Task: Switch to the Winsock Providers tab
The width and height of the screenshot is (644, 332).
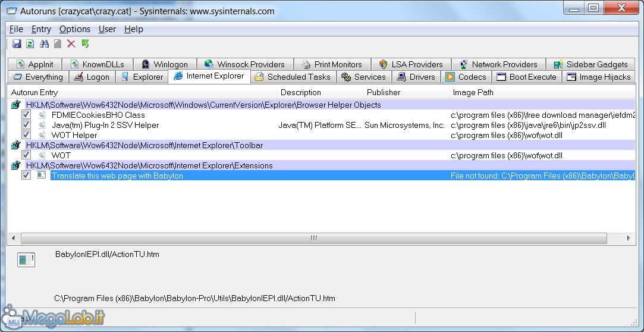Action: click(x=244, y=64)
